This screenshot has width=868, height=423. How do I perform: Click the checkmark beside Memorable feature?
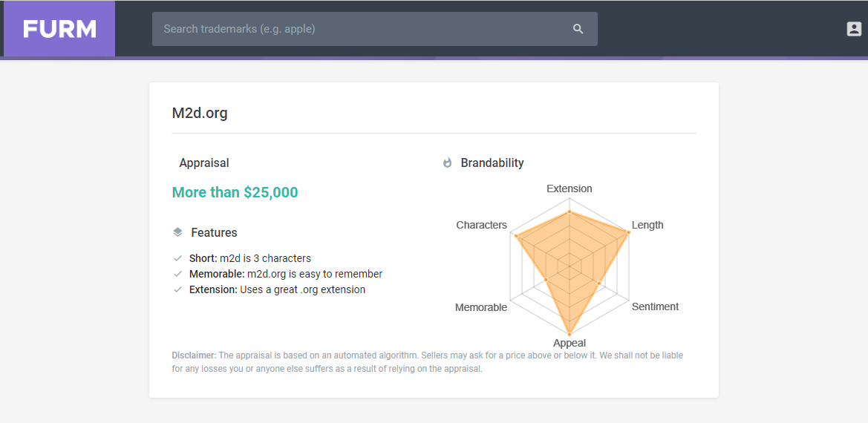click(x=177, y=274)
